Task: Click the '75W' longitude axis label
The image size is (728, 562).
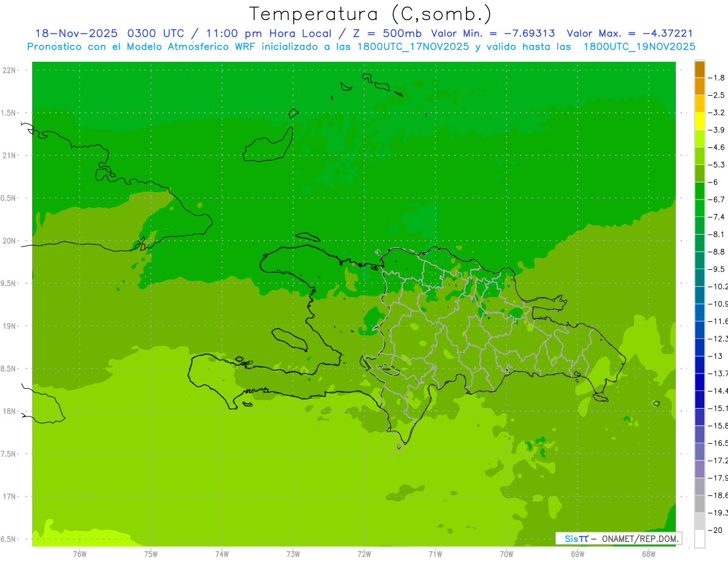Action: 151,554
